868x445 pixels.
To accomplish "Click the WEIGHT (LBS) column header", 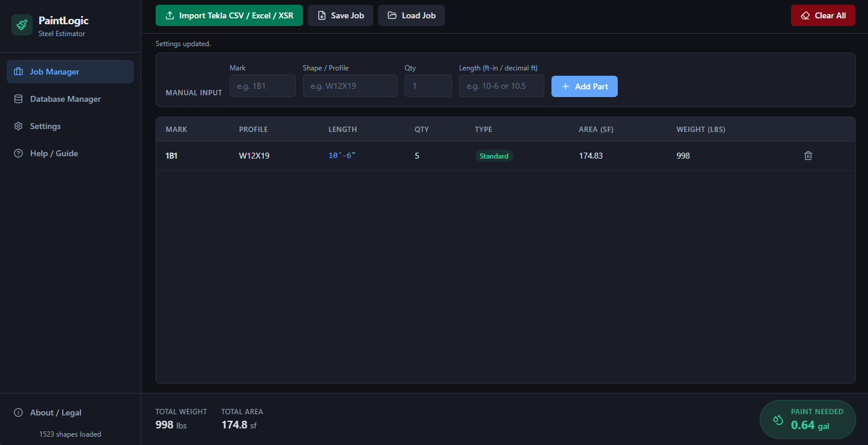I will point(701,130).
